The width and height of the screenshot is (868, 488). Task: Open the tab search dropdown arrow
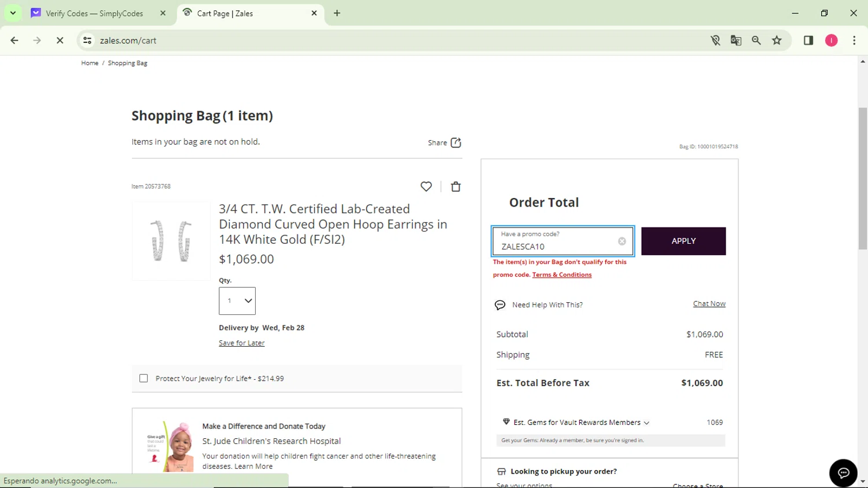13,13
